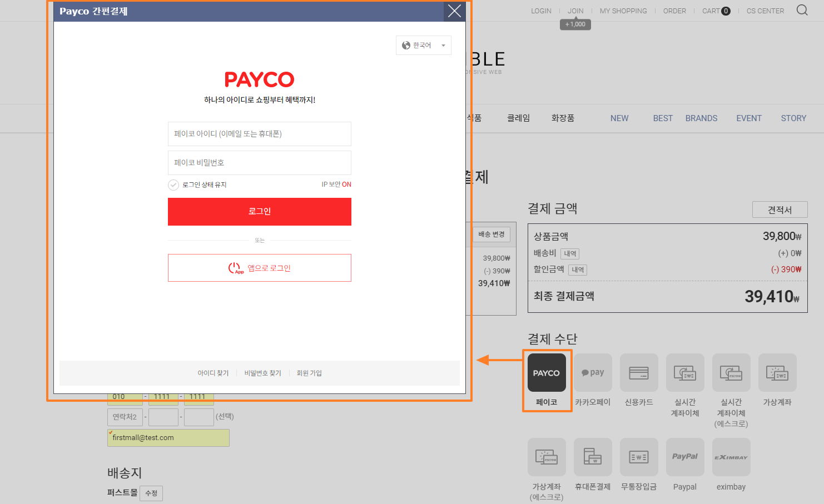The width and height of the screenshot is (824, 504).
Task: Open 아이디 찾기 link
Action: coord(213,373)
